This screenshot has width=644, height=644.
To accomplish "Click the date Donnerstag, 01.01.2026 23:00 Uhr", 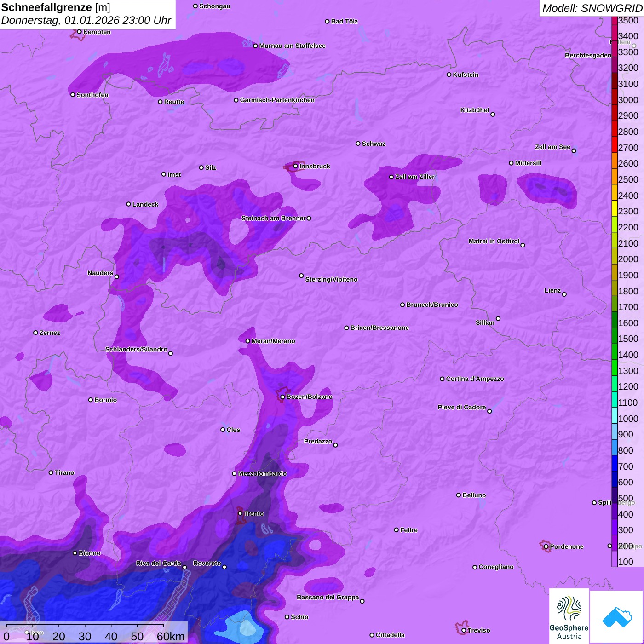I will [86, 21].
